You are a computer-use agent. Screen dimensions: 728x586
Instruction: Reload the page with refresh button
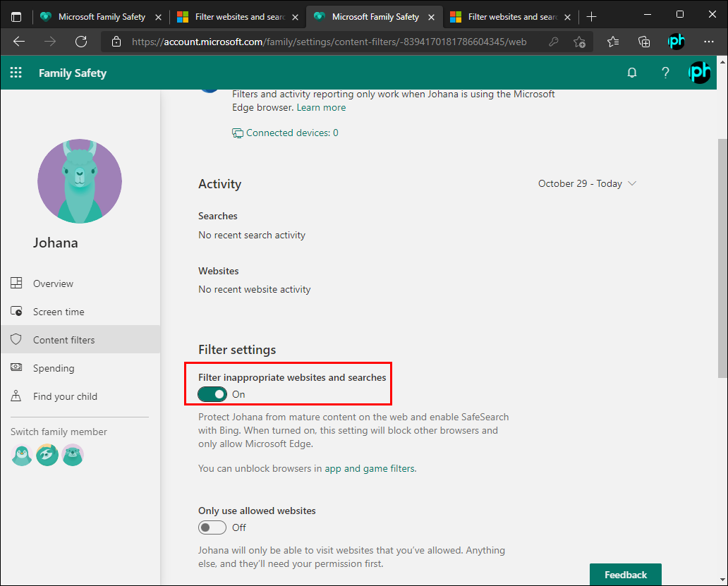(x=81, y=42)
